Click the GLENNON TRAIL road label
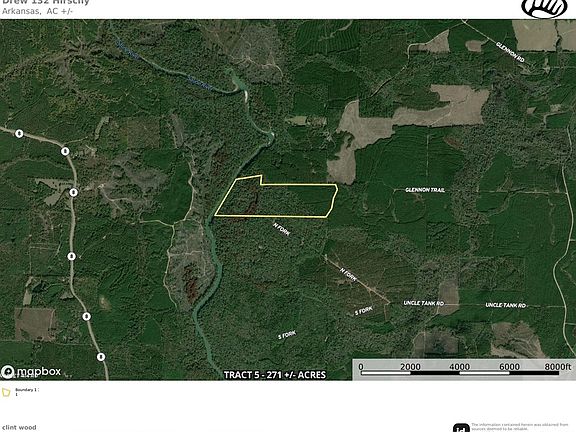This screenshot has width=576, height=432. [x=425, y=190]
